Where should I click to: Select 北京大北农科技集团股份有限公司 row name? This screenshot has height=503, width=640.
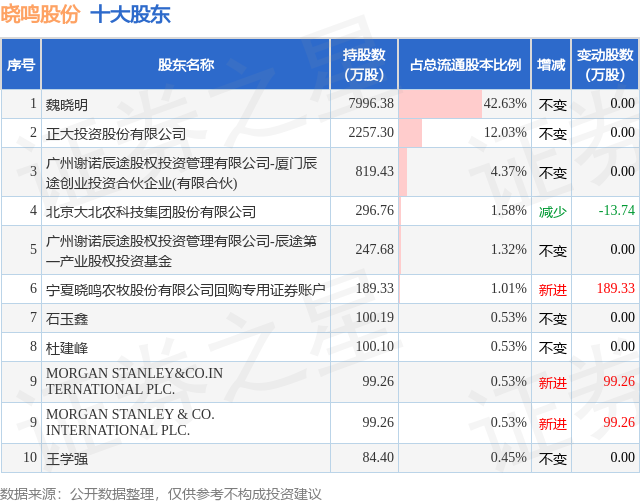(151, 212)
